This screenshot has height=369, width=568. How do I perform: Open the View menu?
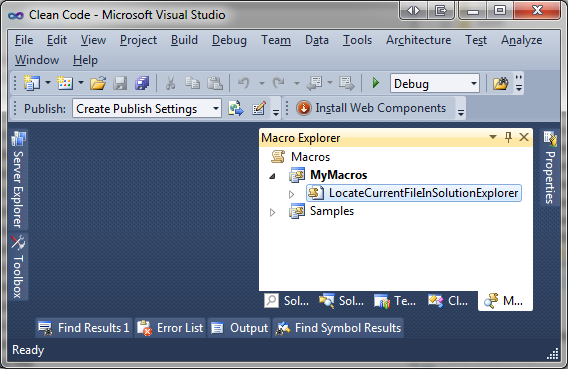coord(93,40)
